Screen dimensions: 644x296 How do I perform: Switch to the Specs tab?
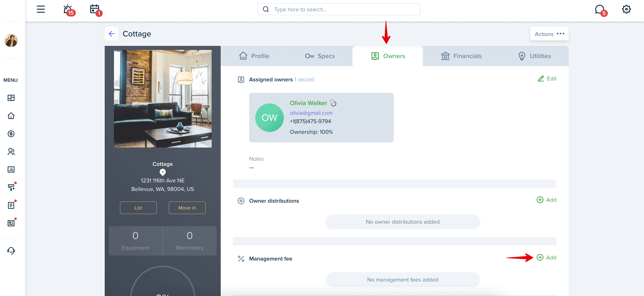320,56
